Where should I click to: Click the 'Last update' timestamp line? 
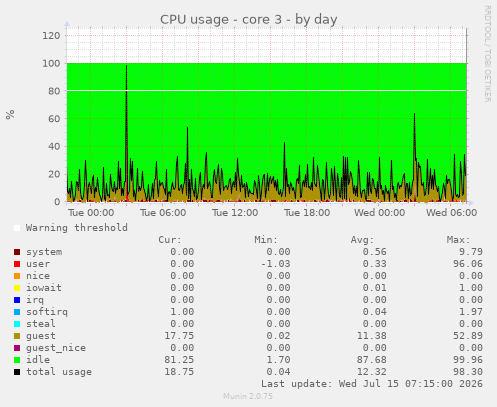(x=372, y=384)
